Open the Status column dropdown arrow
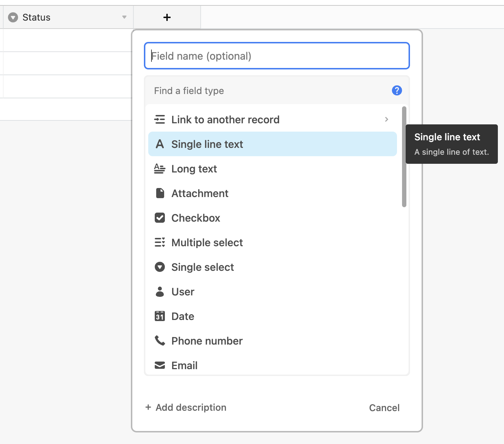Viewport: 504px width, 444px height. [124, 17]
